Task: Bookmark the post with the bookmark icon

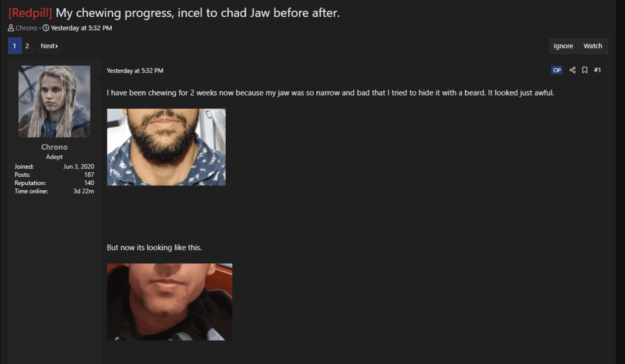Action: point(585,70)
